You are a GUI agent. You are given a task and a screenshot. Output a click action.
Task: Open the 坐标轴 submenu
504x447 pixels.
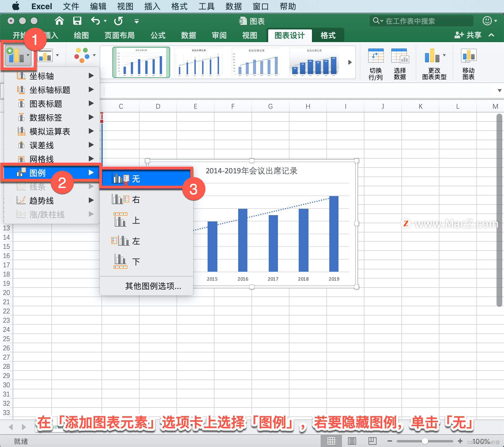tap(52, 76)
